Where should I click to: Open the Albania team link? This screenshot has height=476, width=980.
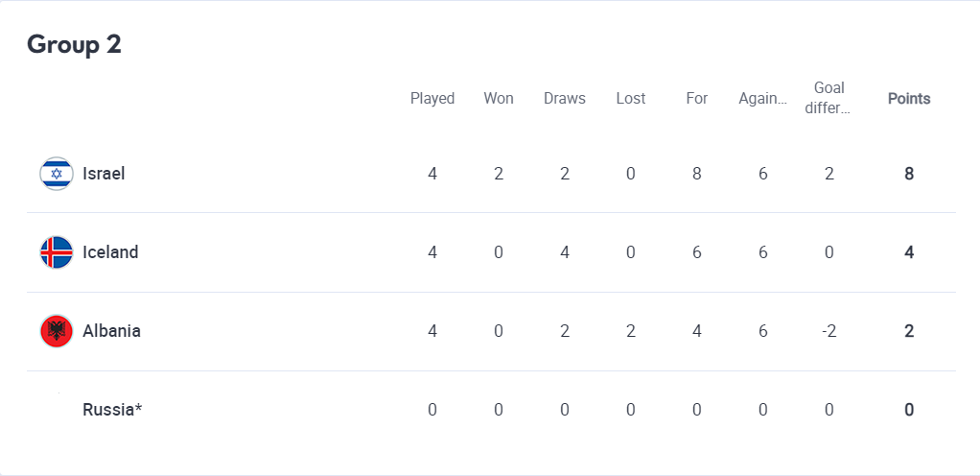coord(111,331)
